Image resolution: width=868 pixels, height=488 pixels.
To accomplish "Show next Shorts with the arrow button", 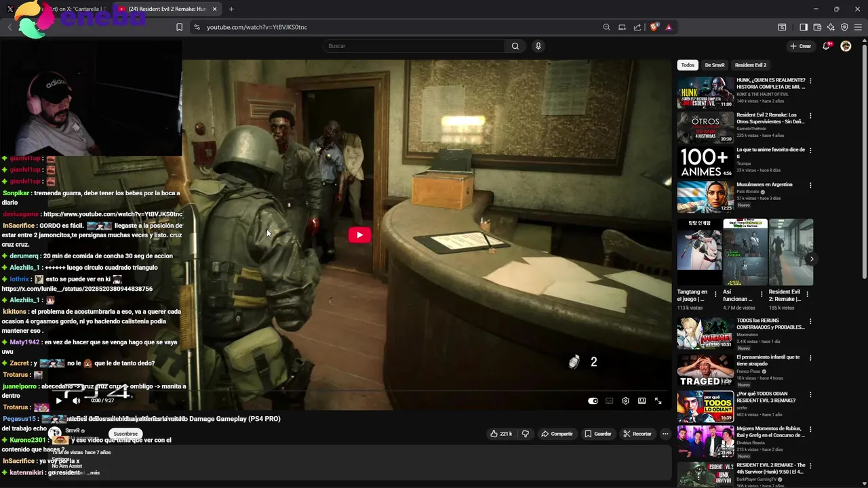I will click(x=812, y=259).
